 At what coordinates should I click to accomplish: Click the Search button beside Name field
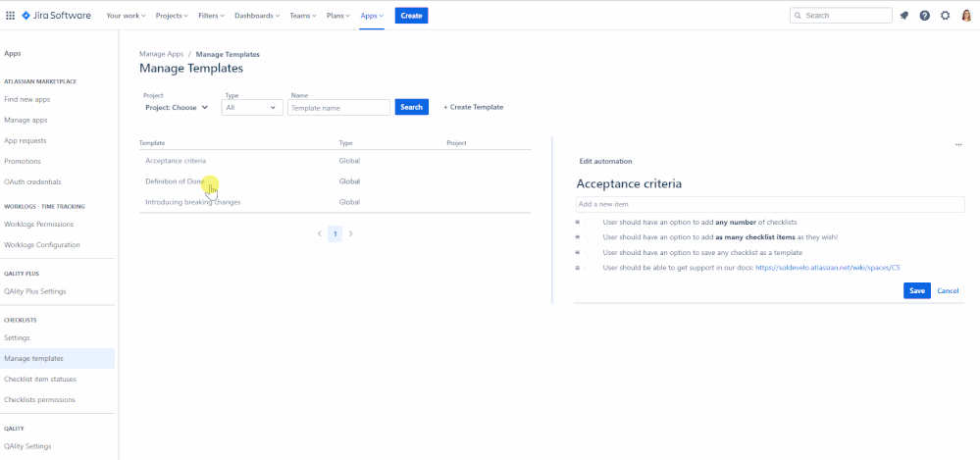411,108
